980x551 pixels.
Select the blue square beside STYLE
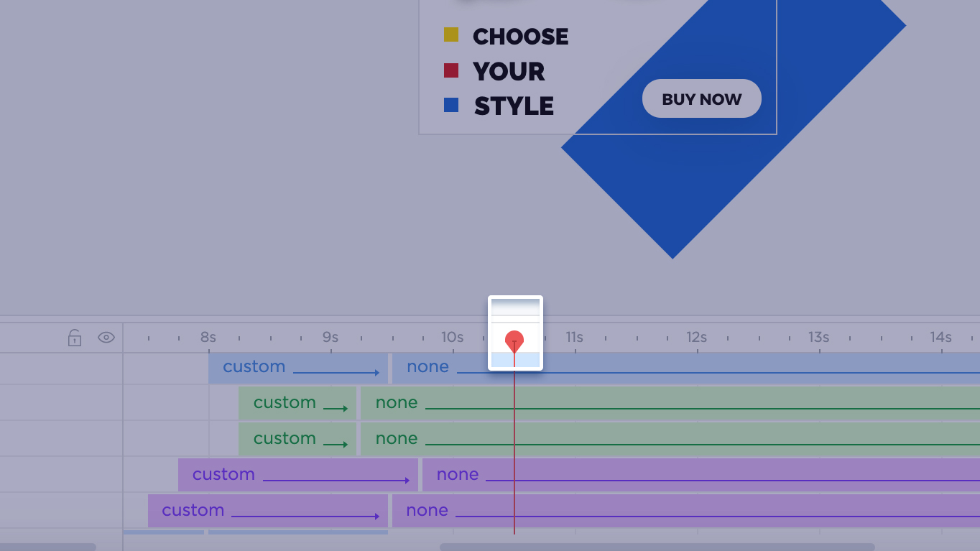click(x=451, y=105)
